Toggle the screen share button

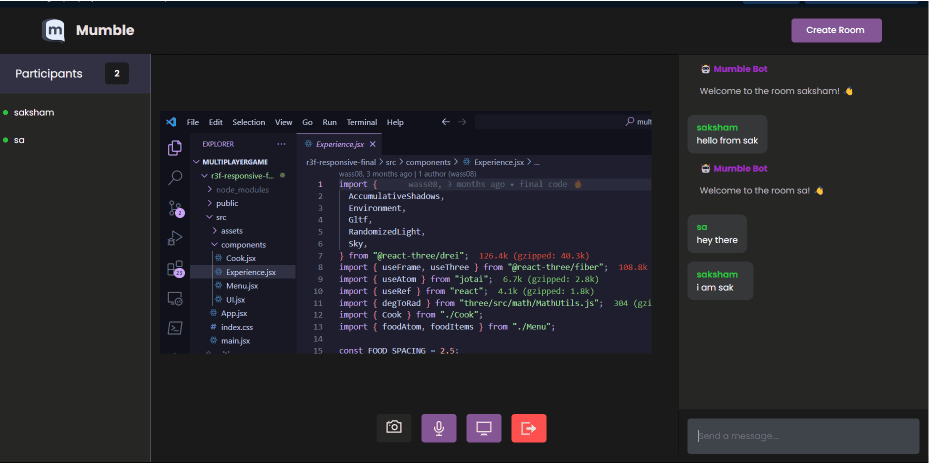(x=484, y=428)
